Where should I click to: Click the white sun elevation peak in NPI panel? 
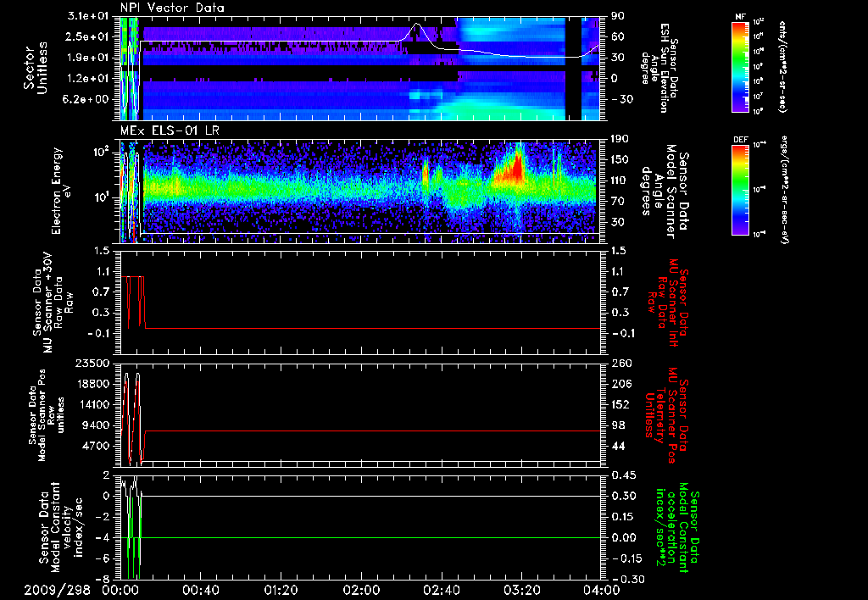click(417, 32)
